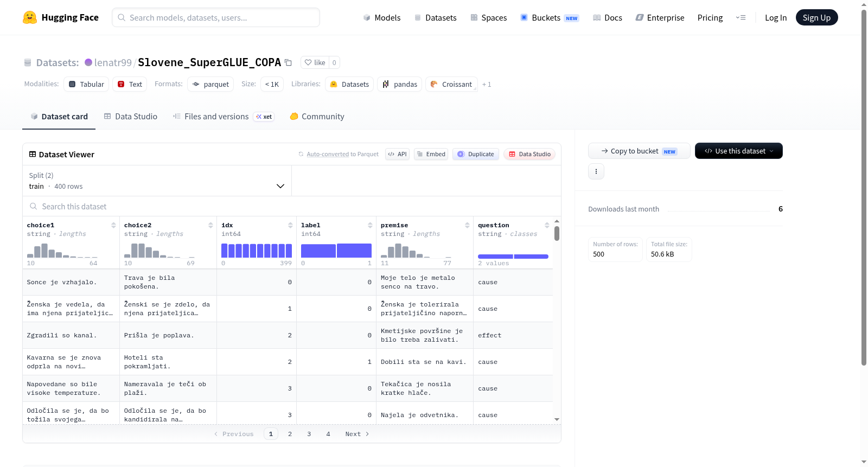Click the Hugging Face logo icon

click(30, 17)
